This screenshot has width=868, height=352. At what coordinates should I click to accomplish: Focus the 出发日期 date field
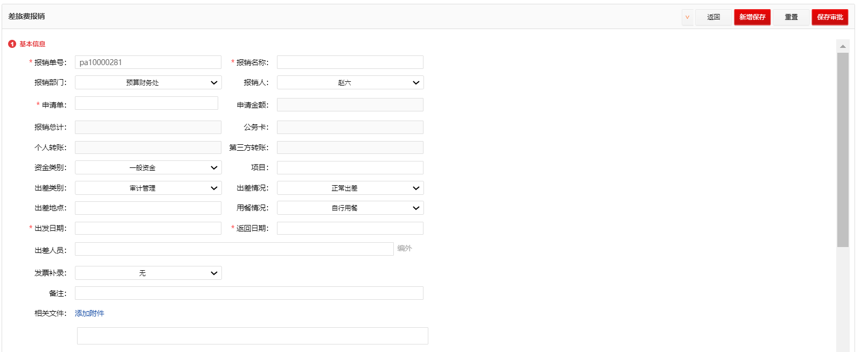148,228
